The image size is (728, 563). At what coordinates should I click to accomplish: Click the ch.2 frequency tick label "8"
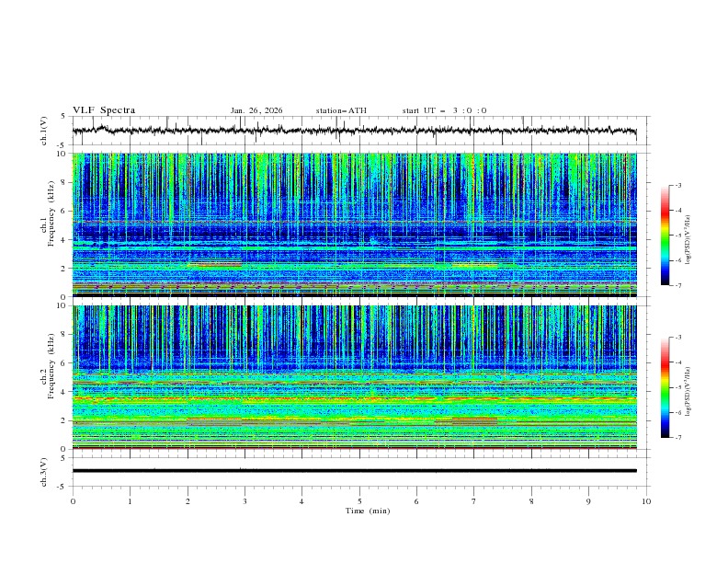[x=64, y=335]
